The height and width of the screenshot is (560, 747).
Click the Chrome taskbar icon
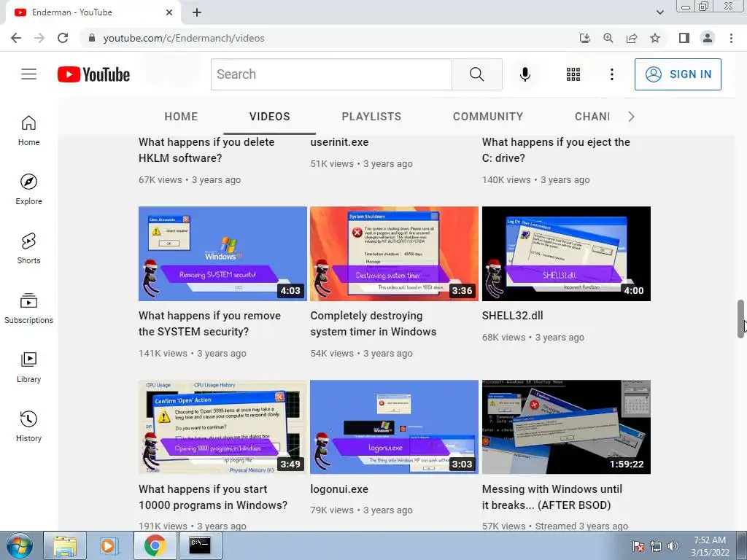(155, 545)
